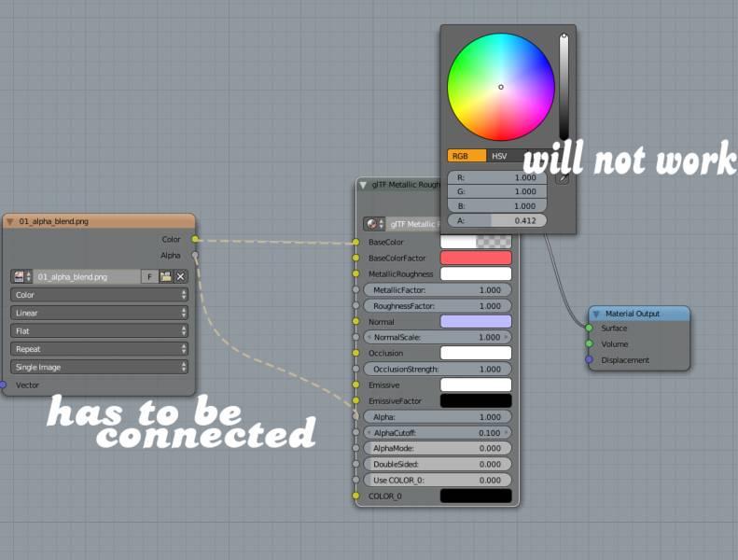Activate the eyedropper in color picker
The width and height of the screenshot is (738, 560).
coord(563,179)
